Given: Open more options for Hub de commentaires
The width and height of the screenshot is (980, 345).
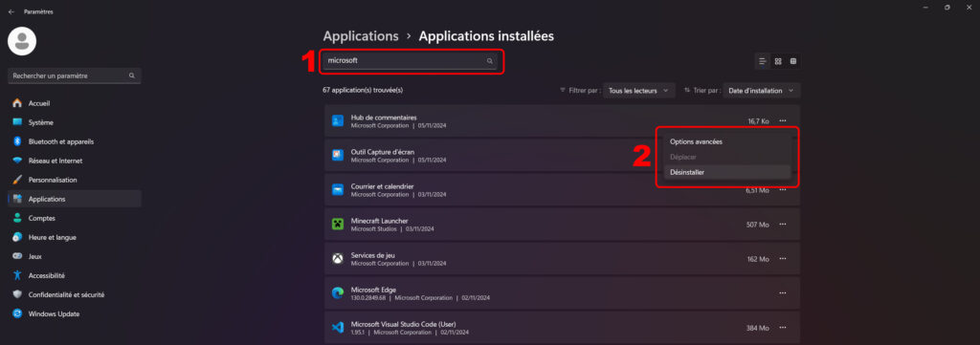Looking at the screenshot, I should tap(783, 121).
